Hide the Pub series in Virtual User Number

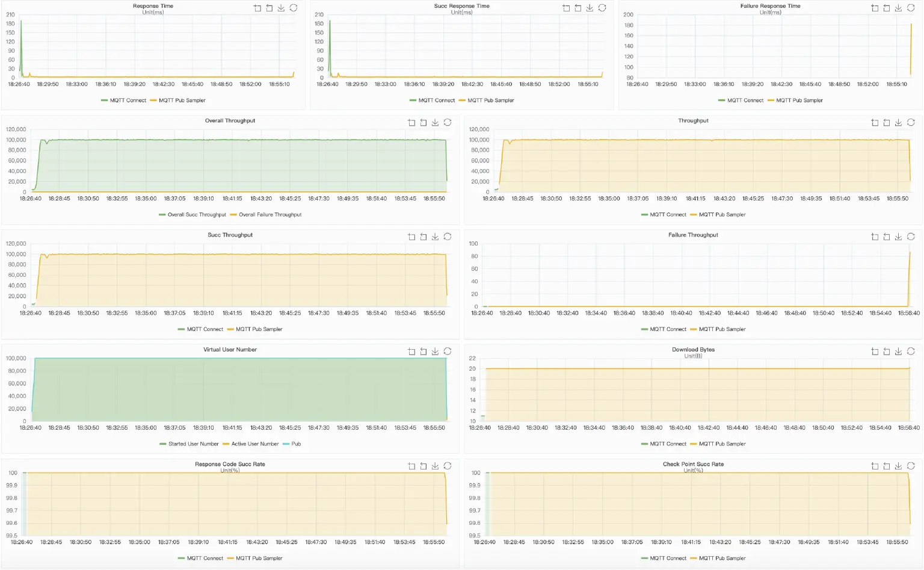point(293,444)
